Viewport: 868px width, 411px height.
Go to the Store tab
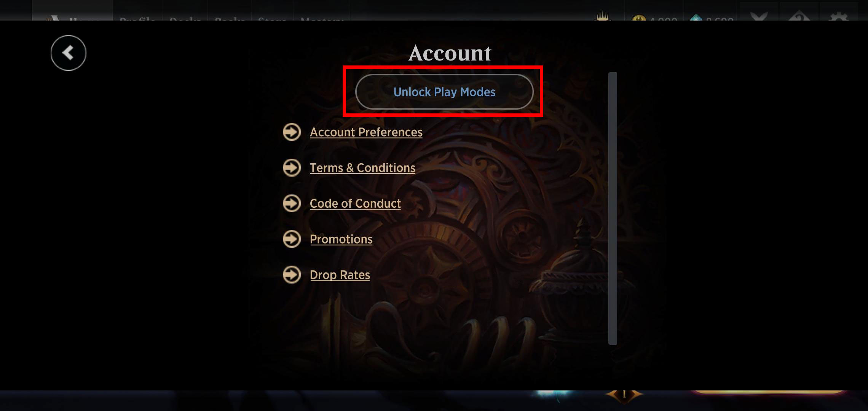(x=272, y=19)
